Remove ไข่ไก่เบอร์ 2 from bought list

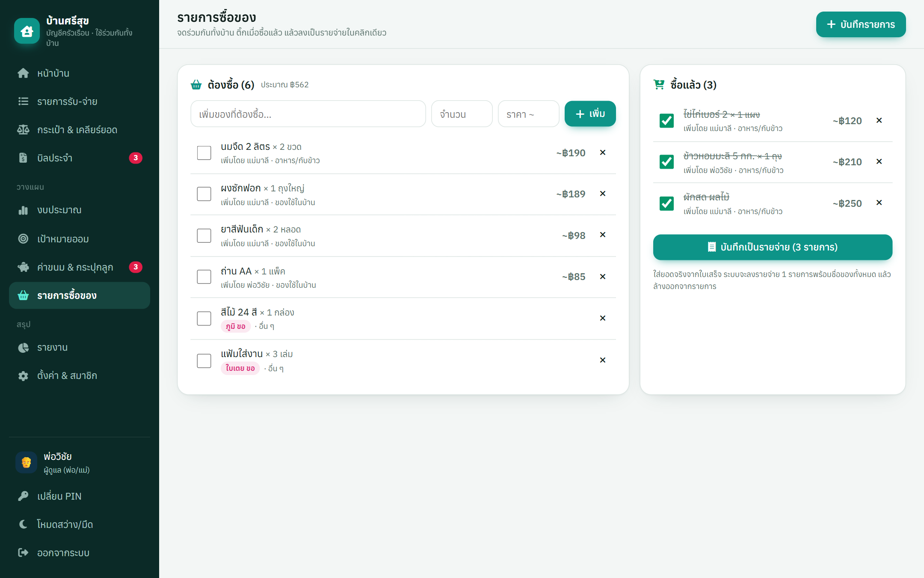click(x=879, y=120)
